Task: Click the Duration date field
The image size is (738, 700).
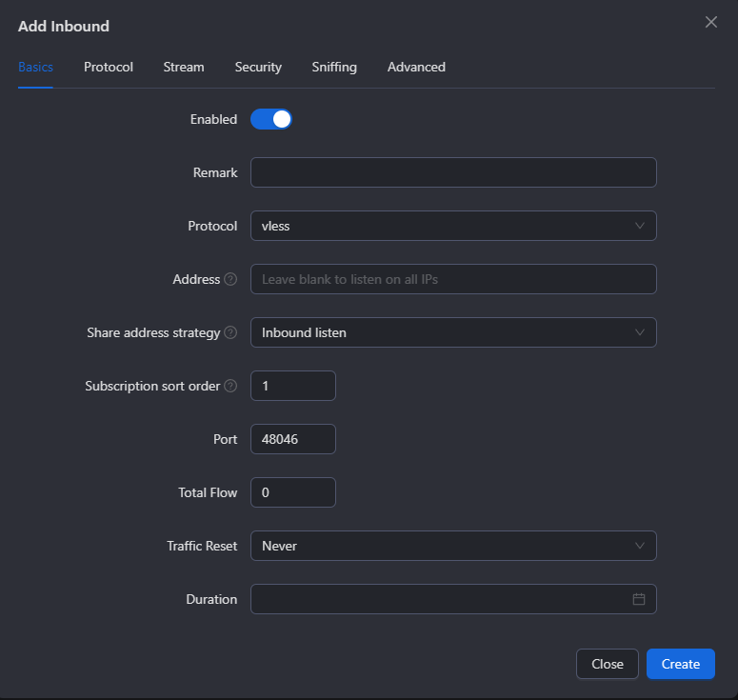Action: [453, 599]
